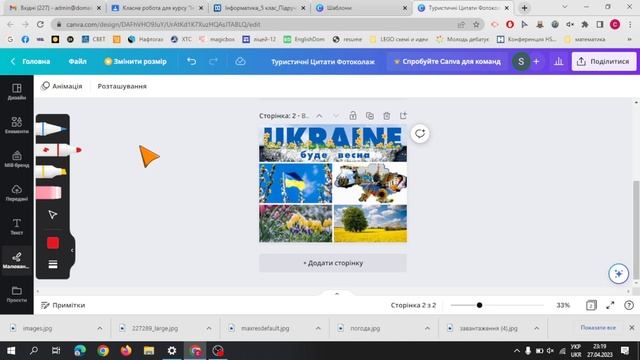Open the 33% zoom level menu

(x=563, y=305)
